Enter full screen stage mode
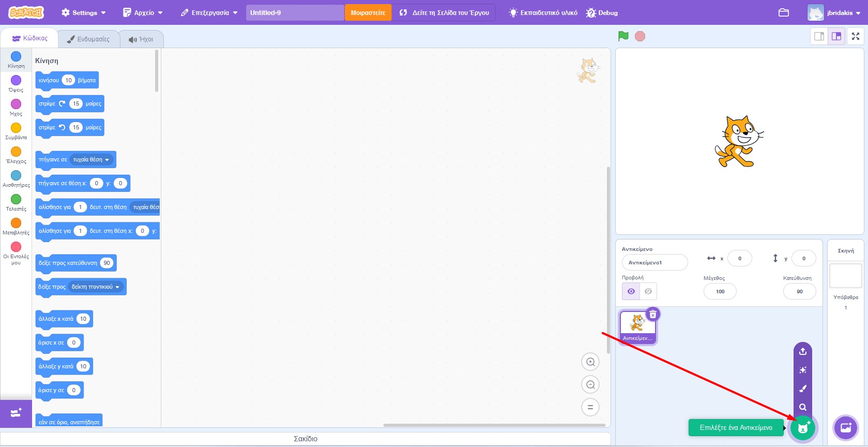The width and height of the screenshot is (868, 447). [x=856, y=36]
